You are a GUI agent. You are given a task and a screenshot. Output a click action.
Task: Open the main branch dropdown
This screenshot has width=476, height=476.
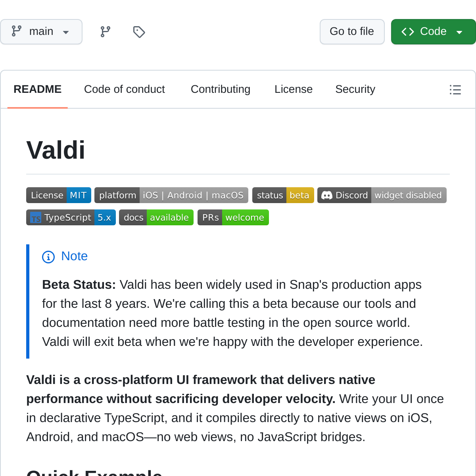point(41,31)
